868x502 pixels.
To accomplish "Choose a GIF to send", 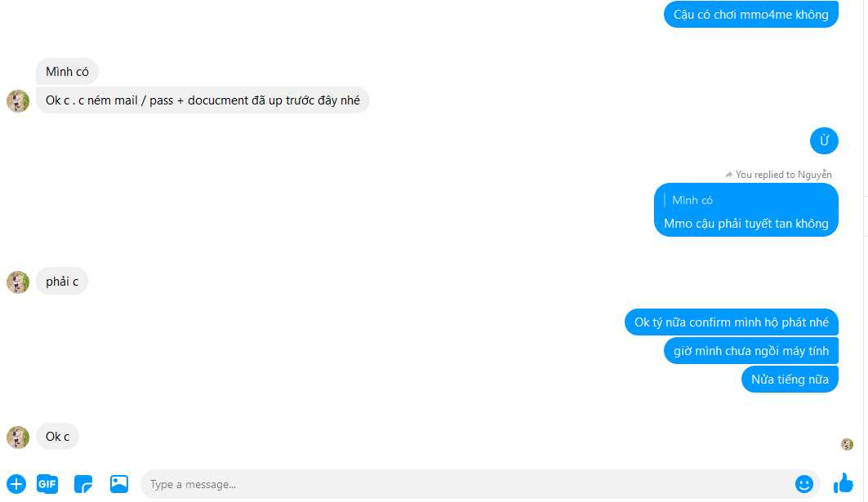I will point(47,484).
